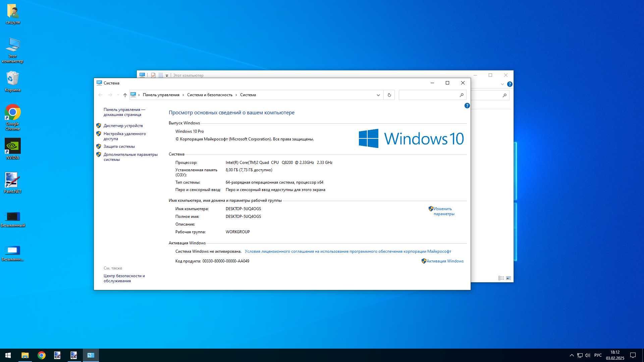
Task: Click shield icon next to Activate Windows
Action: click(x=424, y=261)
